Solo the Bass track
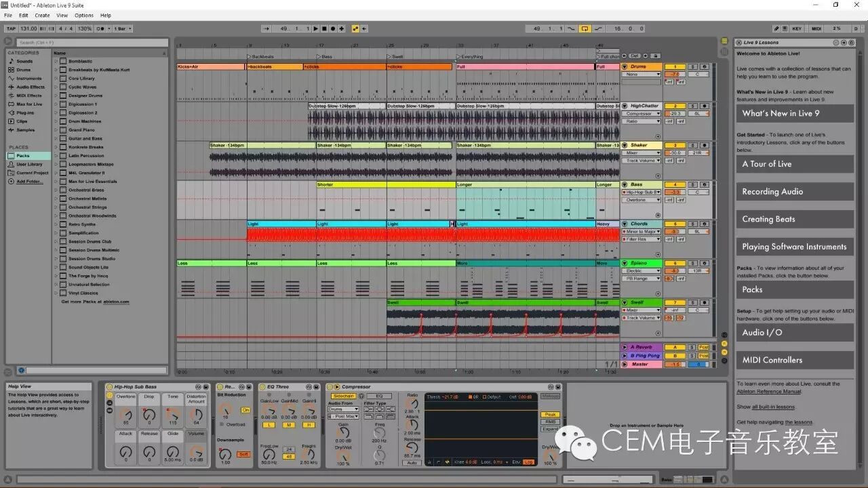The image size is (868, 488). pyautogui.click(x=693, y=184)
